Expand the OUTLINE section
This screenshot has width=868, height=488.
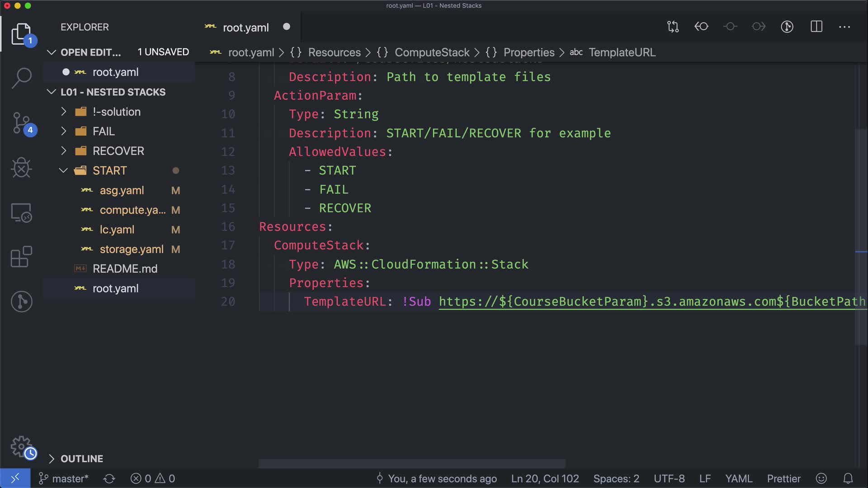pos(82,459)
